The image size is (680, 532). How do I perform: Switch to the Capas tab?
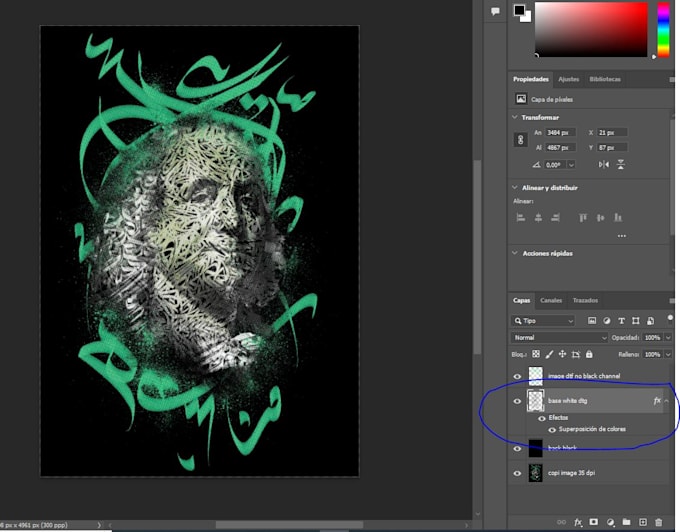coord(521,300)
